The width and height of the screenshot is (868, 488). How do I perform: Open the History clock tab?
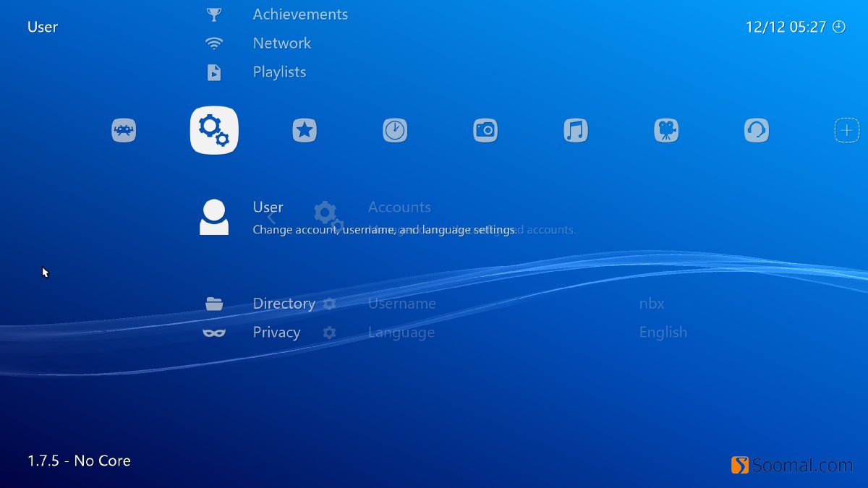tap(395, 131)
